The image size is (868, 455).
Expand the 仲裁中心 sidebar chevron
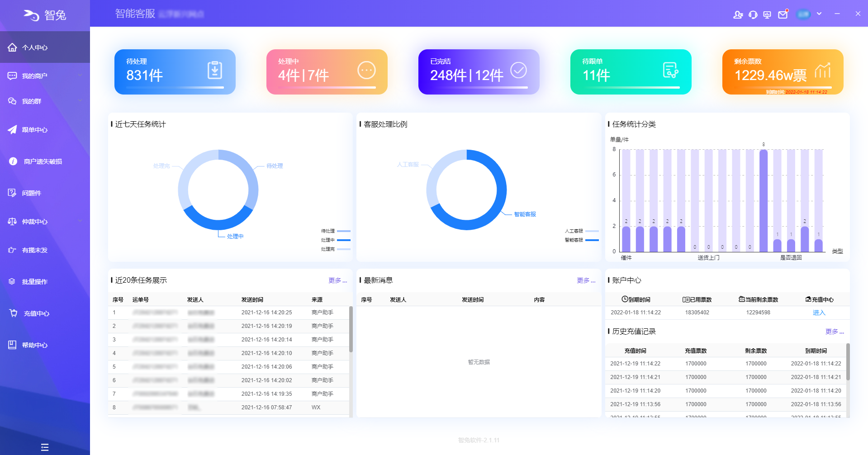pos(80,221)
